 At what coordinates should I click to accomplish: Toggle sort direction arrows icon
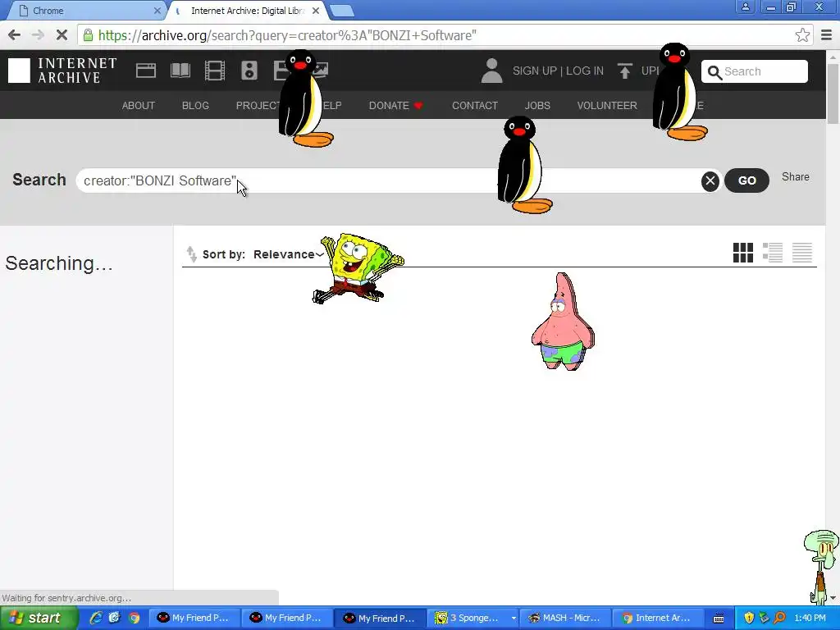click(191, 254)
